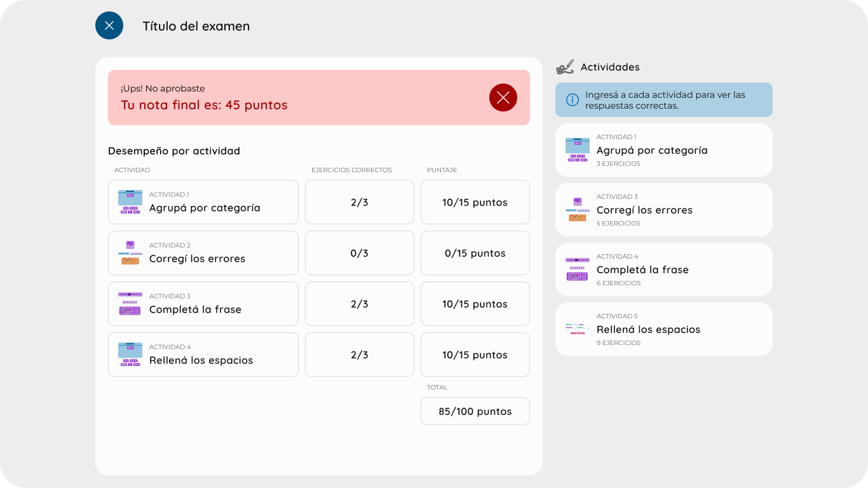Open the sidebar card with 5 ejercicios
The image size is (868, 488).
[664, 210]
